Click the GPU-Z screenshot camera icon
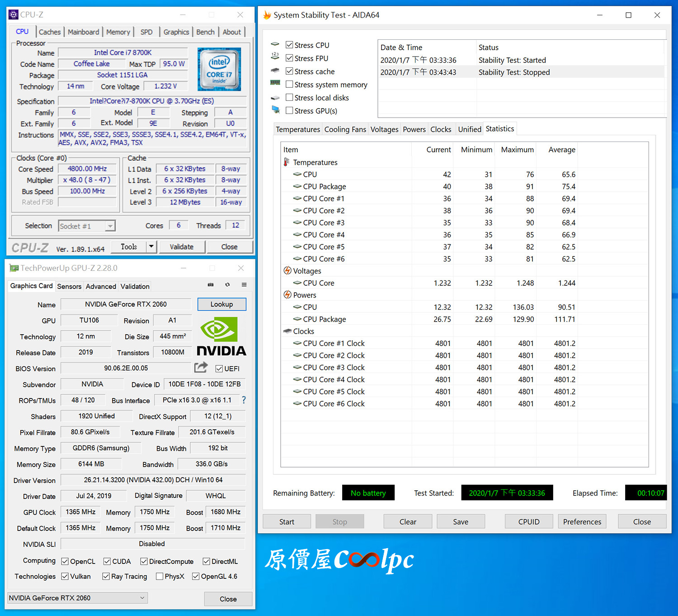 [x=211, y=285]
